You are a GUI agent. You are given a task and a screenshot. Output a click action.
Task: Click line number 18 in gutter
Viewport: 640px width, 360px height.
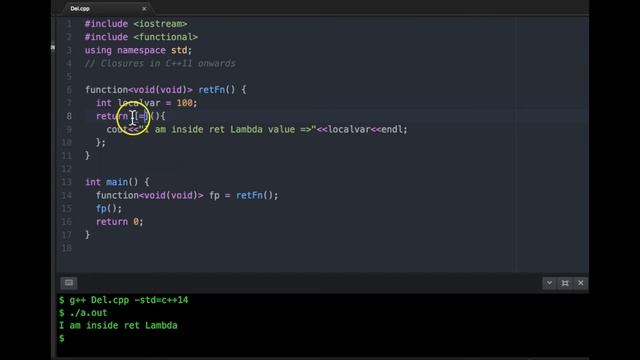coord(67,248)
